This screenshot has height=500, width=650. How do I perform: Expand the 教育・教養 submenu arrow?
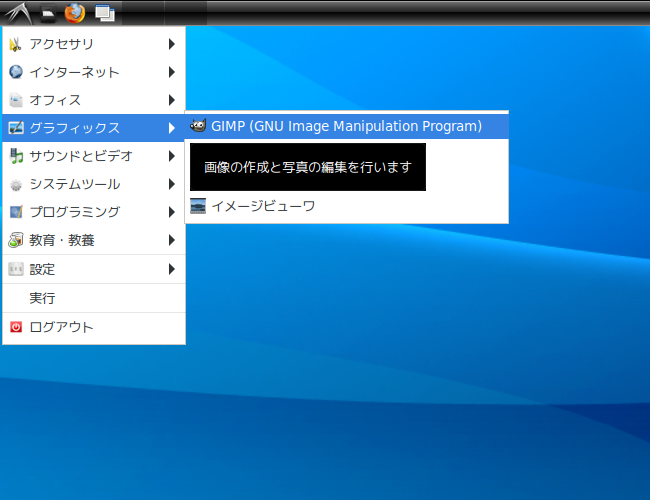coord(172,240)
